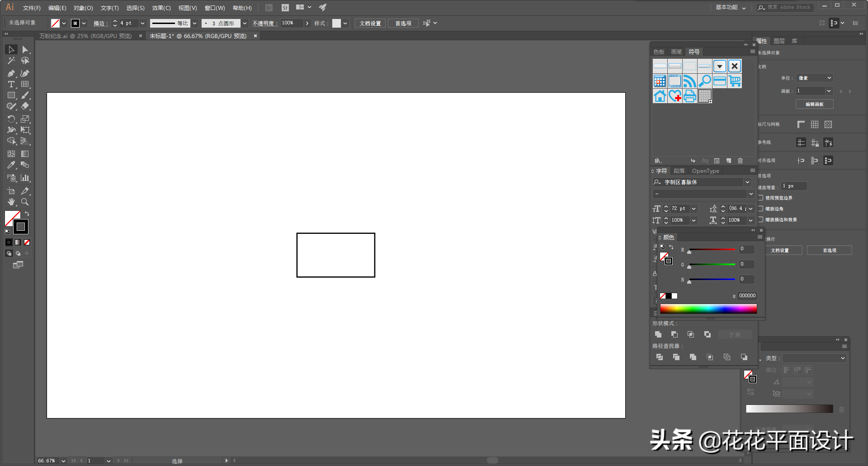Open the 单位 units dropdown

point(815,78)
